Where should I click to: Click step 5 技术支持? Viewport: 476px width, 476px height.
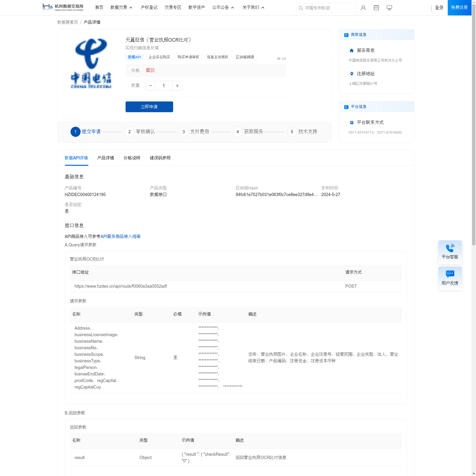[x=302, y=132]
